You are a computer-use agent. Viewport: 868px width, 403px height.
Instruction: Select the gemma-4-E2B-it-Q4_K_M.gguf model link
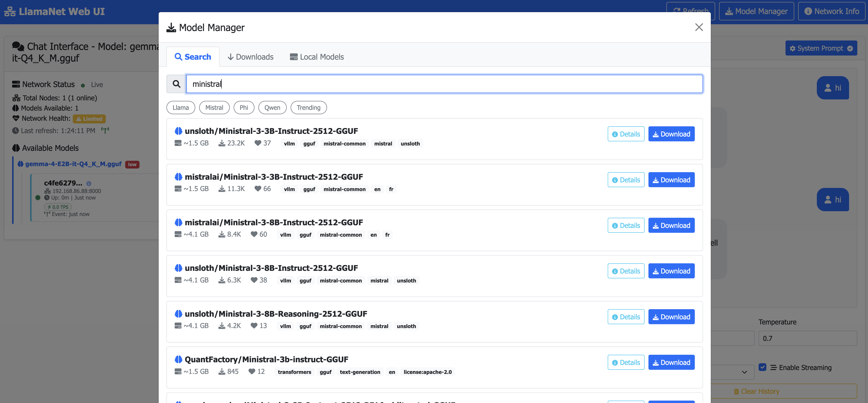point(73,164)
